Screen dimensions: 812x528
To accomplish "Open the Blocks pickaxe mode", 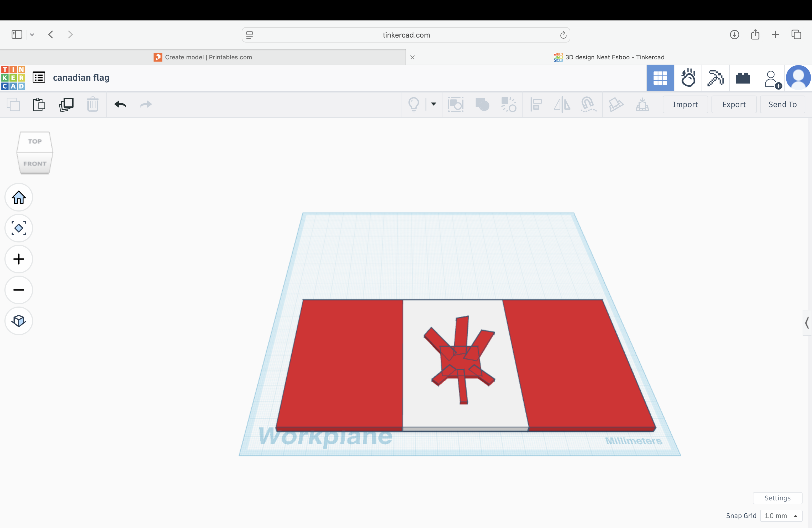I will (x=715, y=78).
